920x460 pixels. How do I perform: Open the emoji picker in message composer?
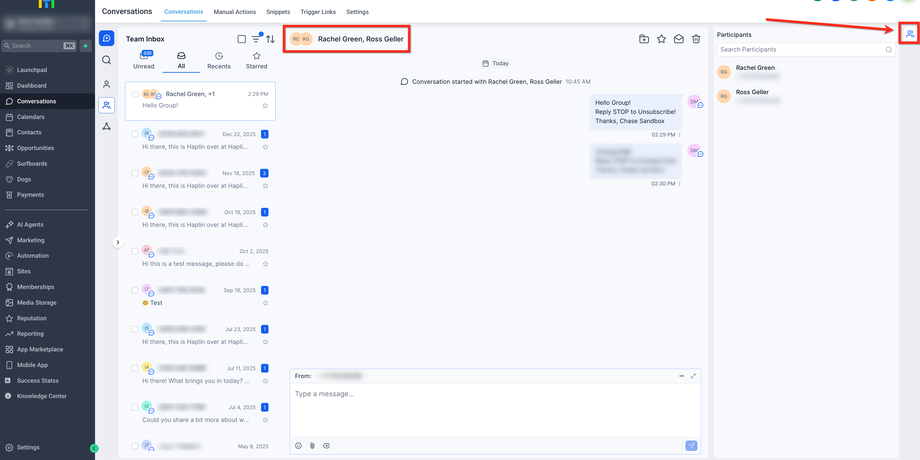point(298,446)
